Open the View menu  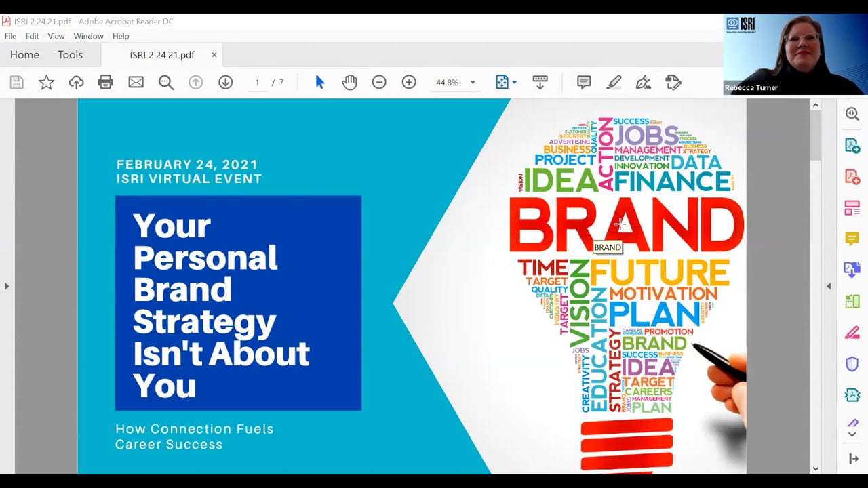tap(56, 36)
